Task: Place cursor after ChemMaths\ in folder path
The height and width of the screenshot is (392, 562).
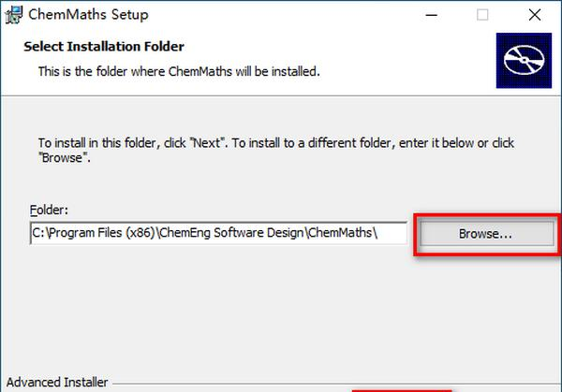Action: click(x=378, y=233)
